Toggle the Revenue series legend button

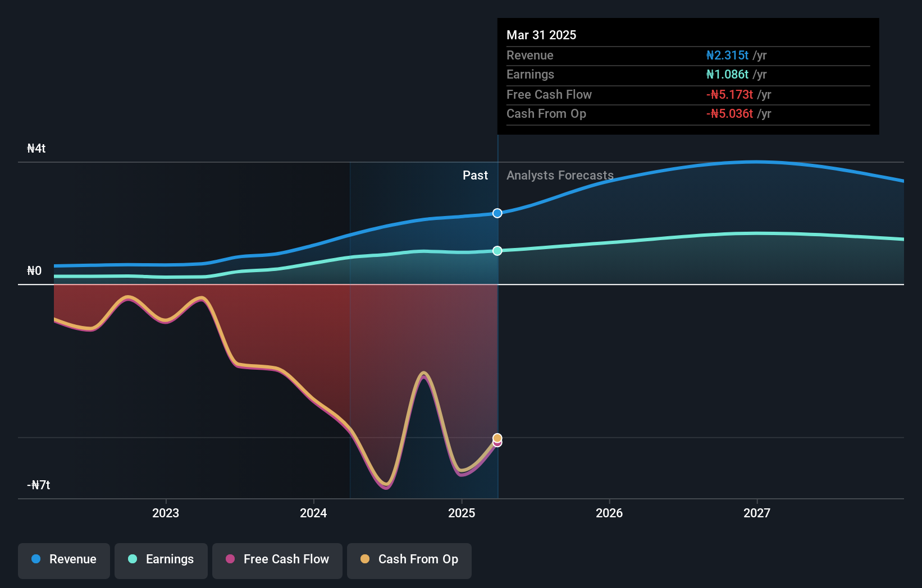click(64, 561)
